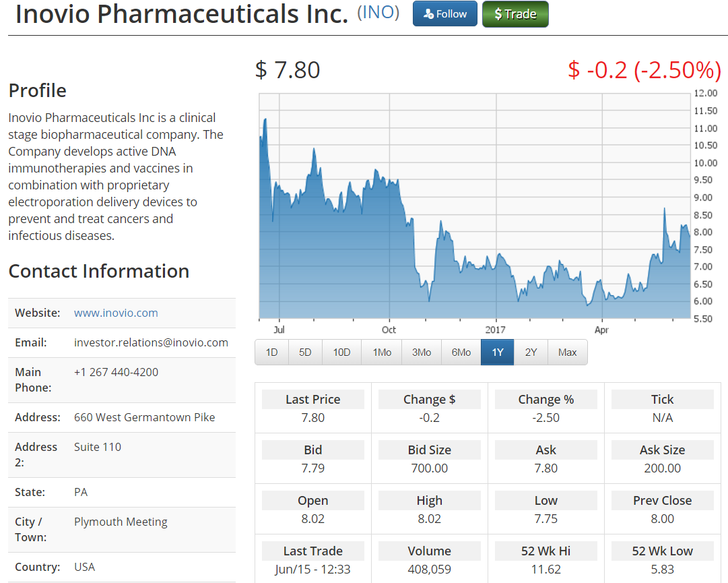728x583 pixels.
Task: Click the 12.00 label on chart price axis
Action: [x=706, y=94]
